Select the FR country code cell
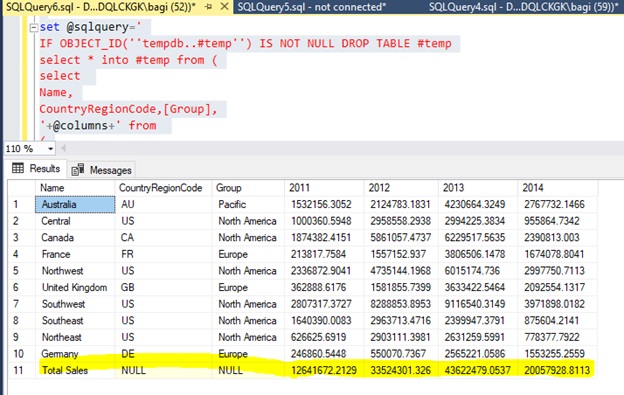624x395 pixels. [x=163, y=254]
